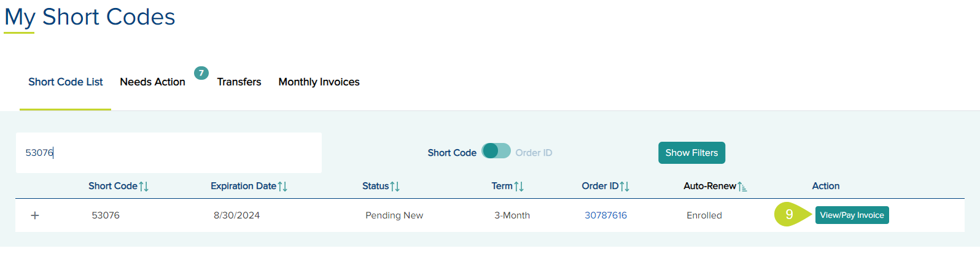Open order ID 30787616 link

click(x=605, y=215)
